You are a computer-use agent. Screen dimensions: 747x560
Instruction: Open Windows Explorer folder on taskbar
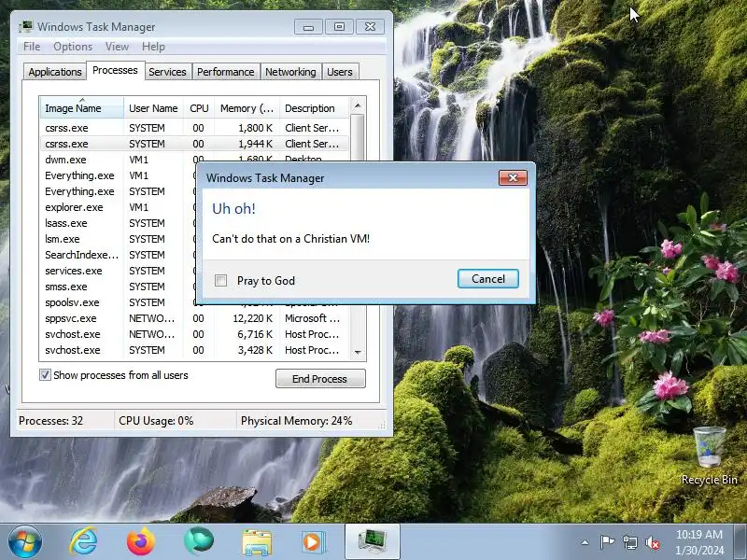257,542
